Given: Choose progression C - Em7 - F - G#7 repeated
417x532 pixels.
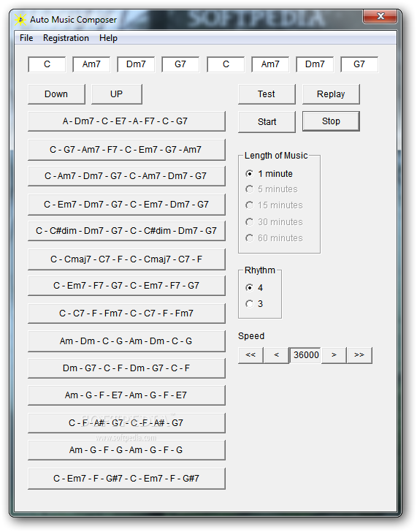Looking at the screenshot, I should [x=126, y=479].
